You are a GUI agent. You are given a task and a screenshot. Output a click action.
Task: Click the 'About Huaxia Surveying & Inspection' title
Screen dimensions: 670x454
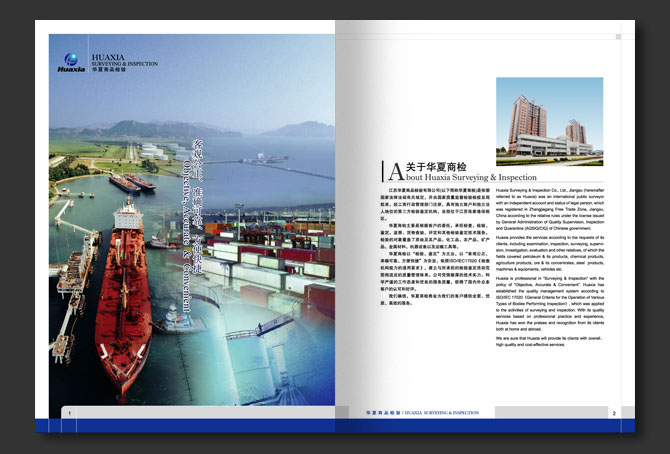(462, 174)
